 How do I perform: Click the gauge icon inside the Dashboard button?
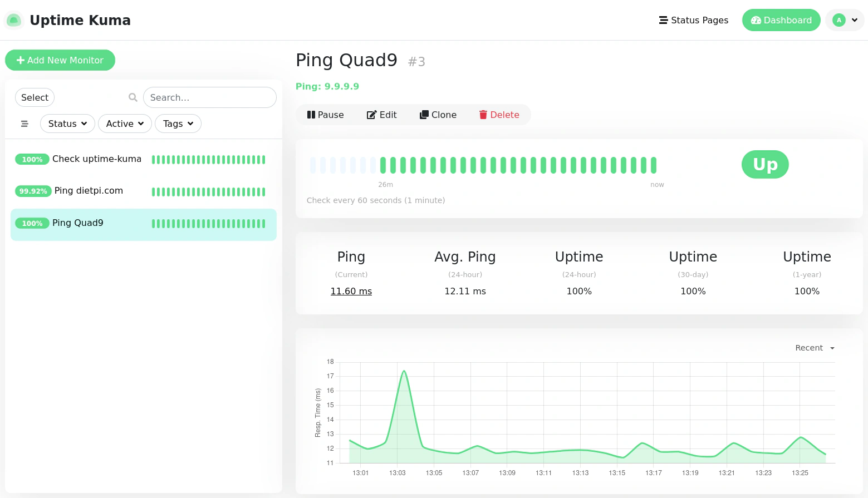pos(756,20)
